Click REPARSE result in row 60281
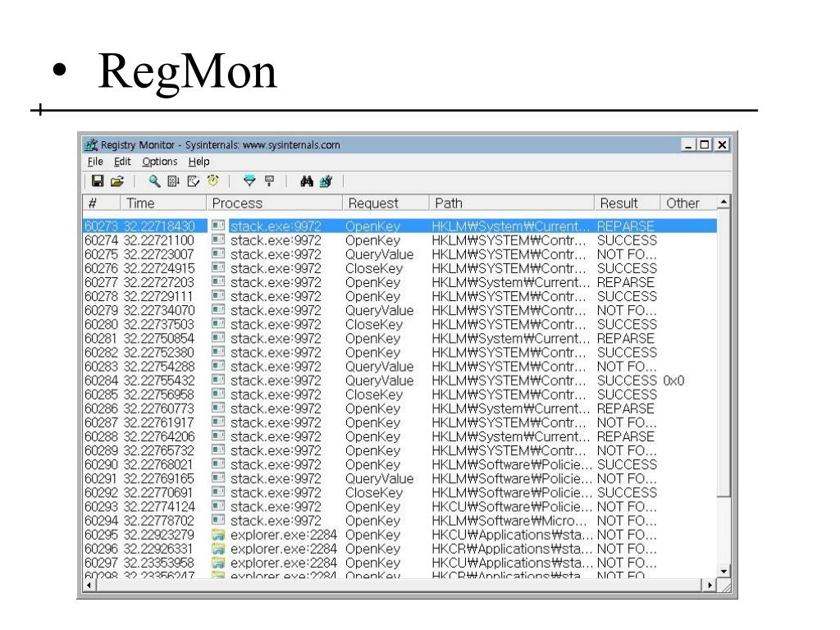The height and width of the screenshot is (630, 840). (626, 338)
